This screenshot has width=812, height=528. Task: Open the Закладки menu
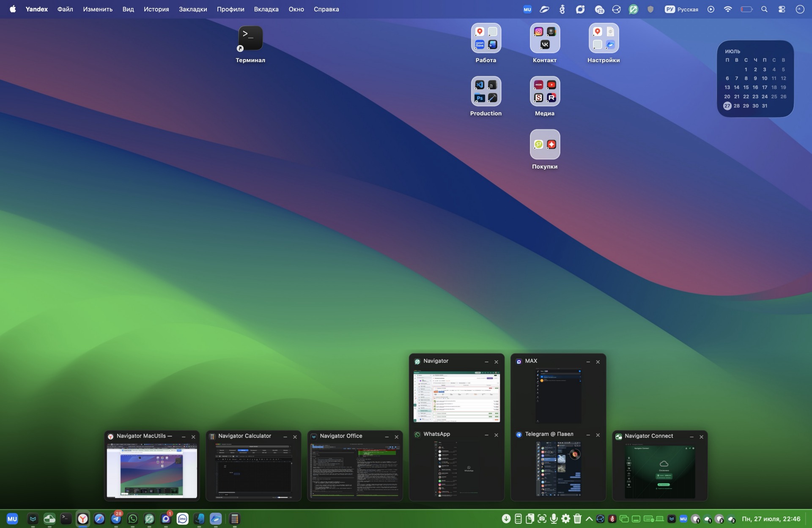click(193, 9)
